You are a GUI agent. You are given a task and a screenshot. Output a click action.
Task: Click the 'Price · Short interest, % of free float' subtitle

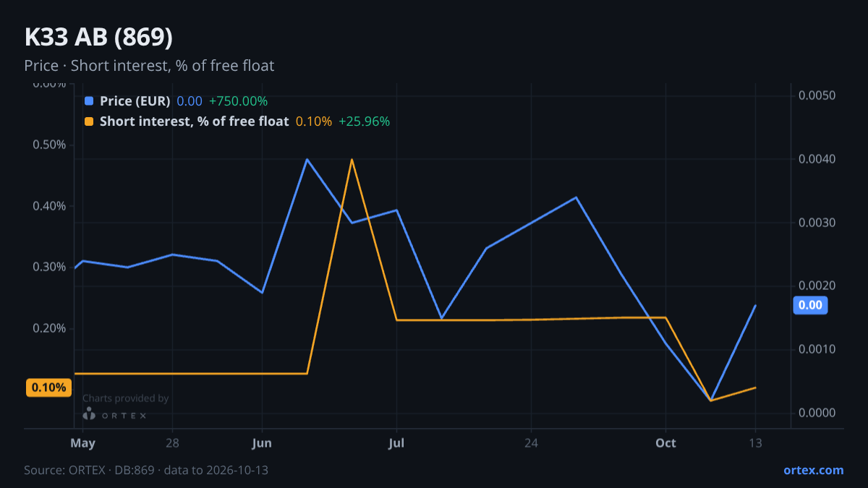click(x=149, y=66)
